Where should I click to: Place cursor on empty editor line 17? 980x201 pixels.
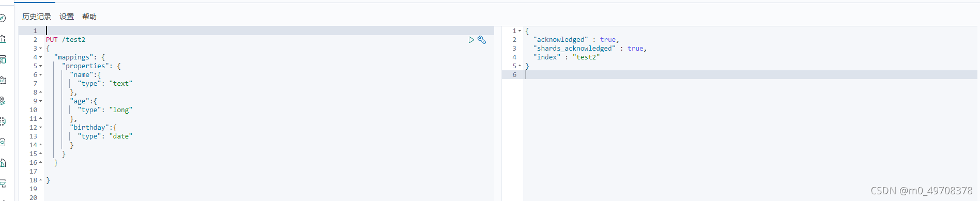point(269,172)
